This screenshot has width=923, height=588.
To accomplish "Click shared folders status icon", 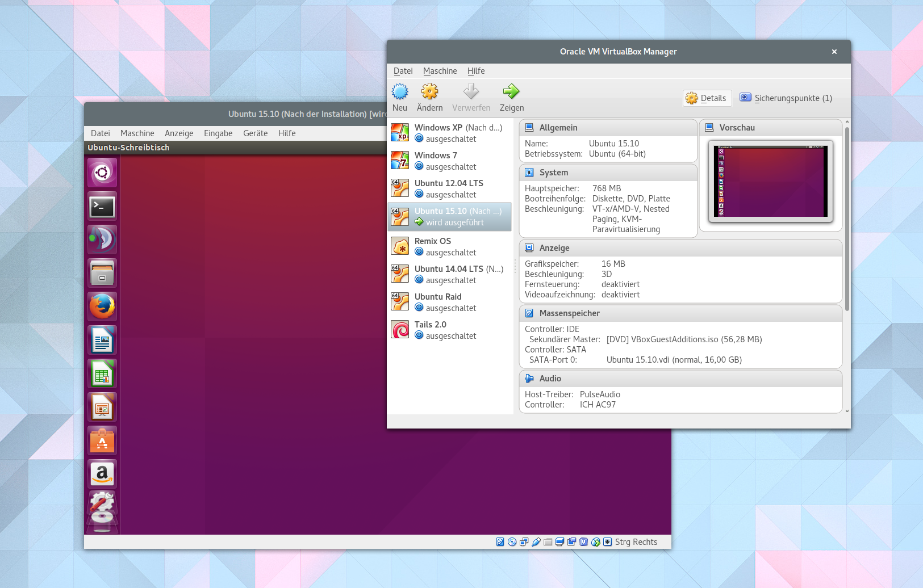I will [x=548, y=542].
